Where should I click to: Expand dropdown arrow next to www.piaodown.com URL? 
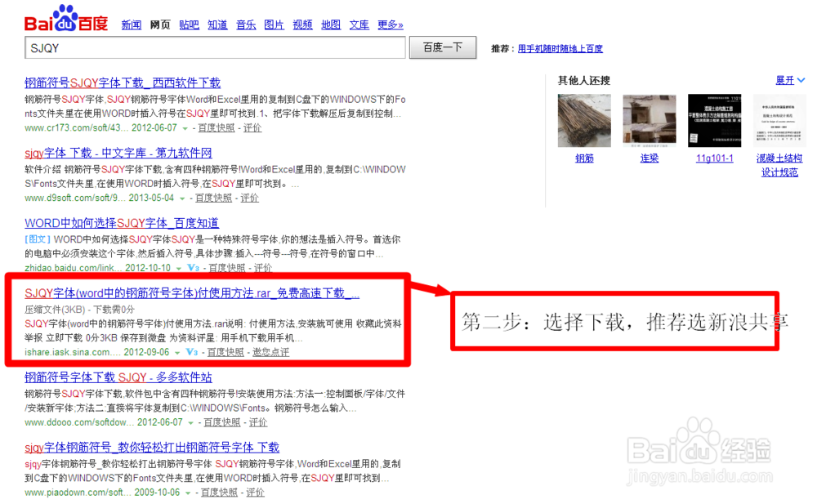pyautogui.click(x=188, y=493)
